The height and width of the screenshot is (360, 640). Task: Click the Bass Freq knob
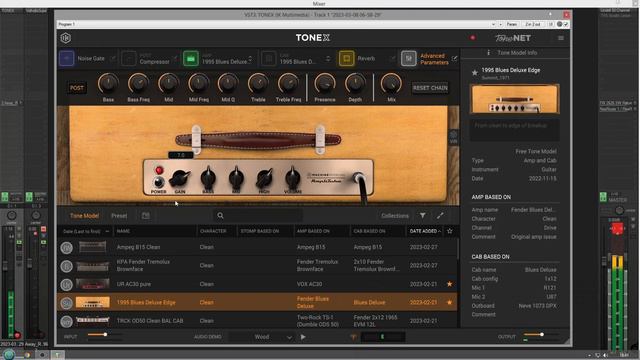tap(138, 84)
